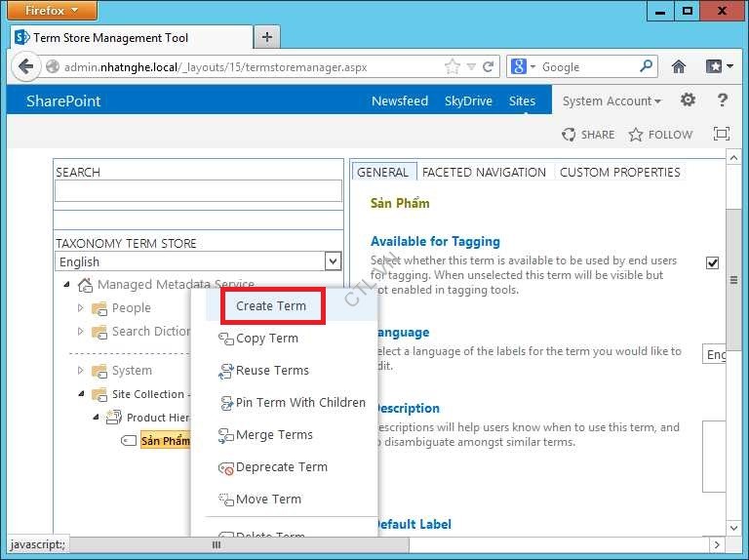Click the SharePoint help question mark icon
This screenshot has height=560, width=749.
[x=722, y=100]
